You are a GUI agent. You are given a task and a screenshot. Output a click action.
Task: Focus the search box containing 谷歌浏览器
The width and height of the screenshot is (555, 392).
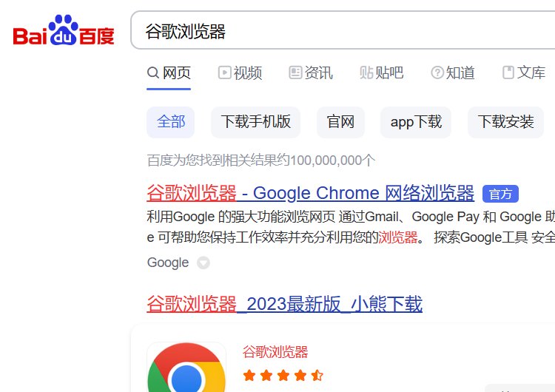(x=343, y=30)
